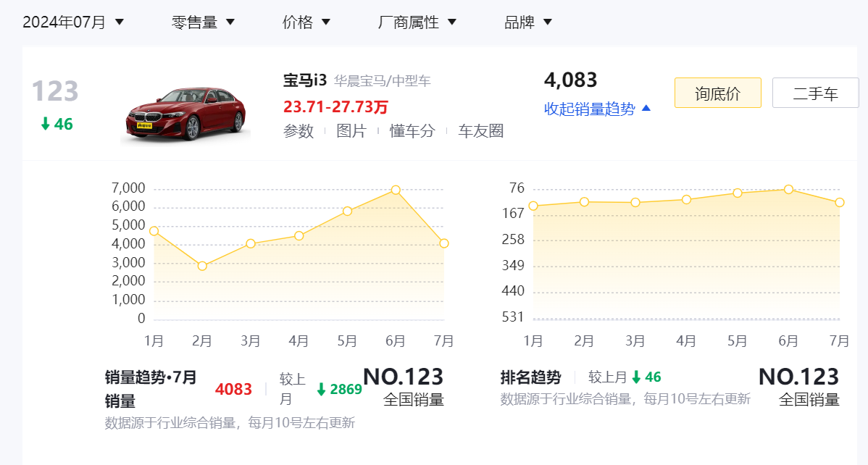Click the 2月 data point on sales chart
Screen dimensions: 868x465
click(202, 267)
